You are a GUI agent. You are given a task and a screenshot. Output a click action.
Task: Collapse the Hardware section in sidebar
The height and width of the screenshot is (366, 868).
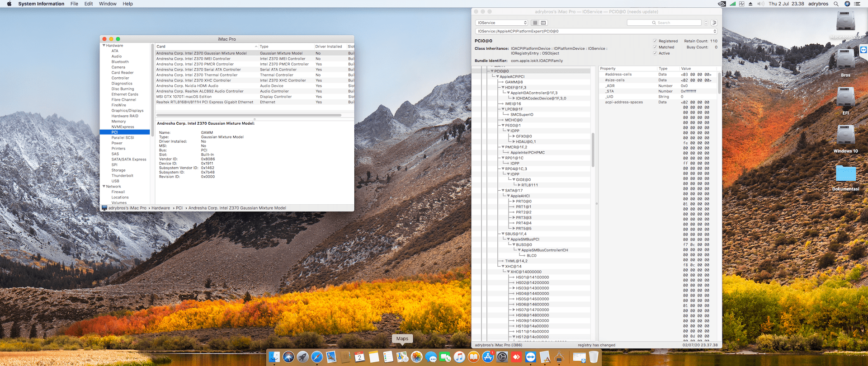(x=104, y=46)
